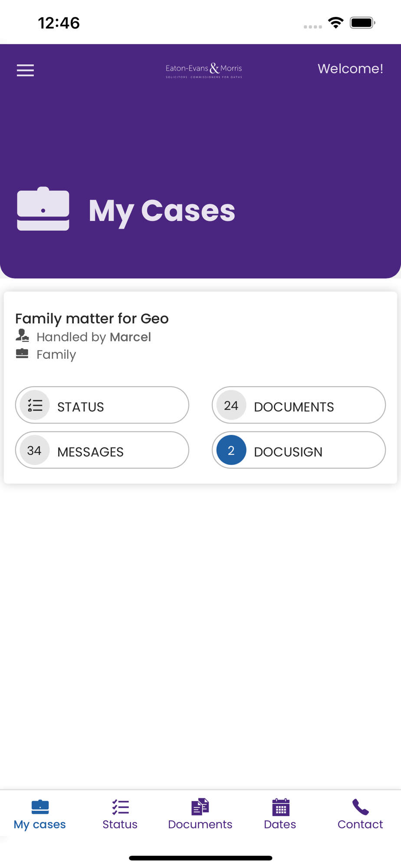The image size is (401, 868).
Task: Tap the blue DocuSign count badge
Action: (231, 450)
